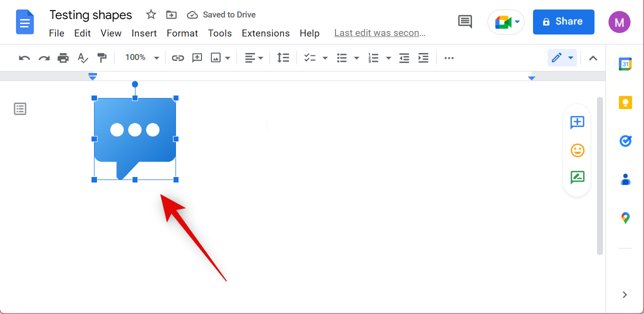Open the Extensions menu

[266, 33]
